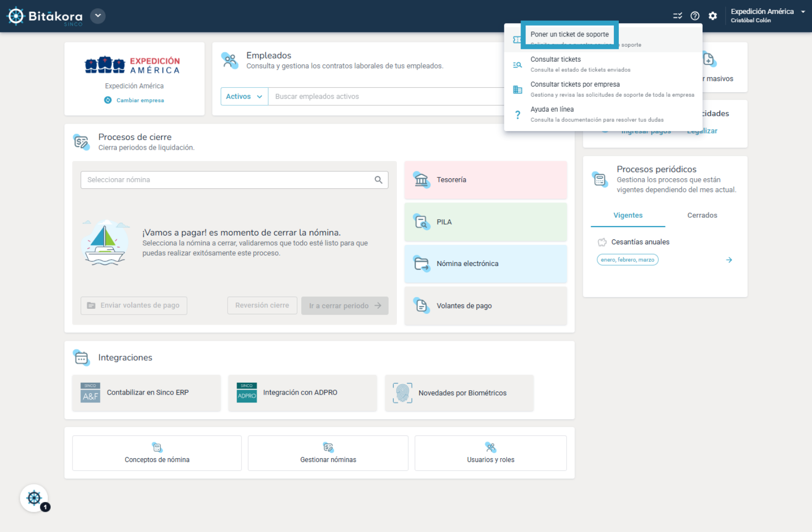812x532 pixels.
Task: Click the Procesos de cierre icon
Action: pos(81,142)
